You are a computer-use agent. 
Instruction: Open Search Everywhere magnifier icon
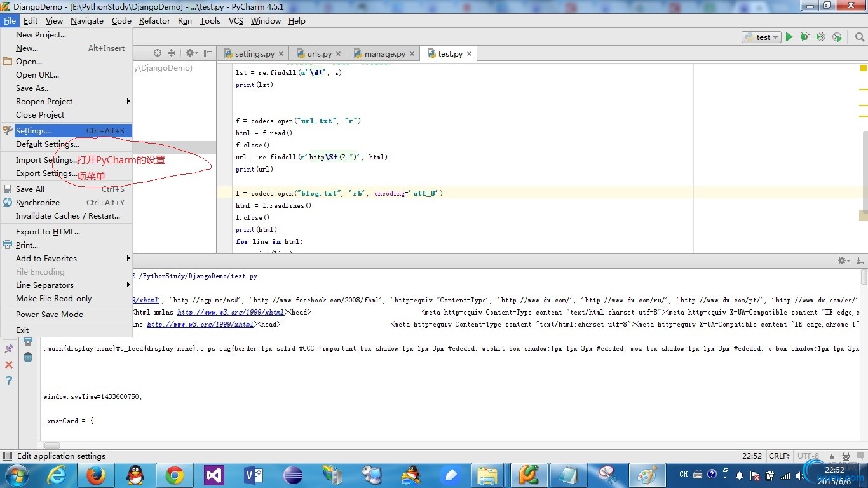[859, 37]
